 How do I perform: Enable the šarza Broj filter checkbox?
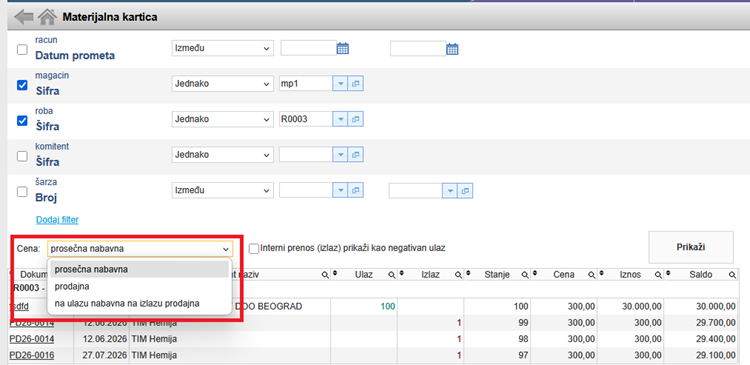point(22,192)
